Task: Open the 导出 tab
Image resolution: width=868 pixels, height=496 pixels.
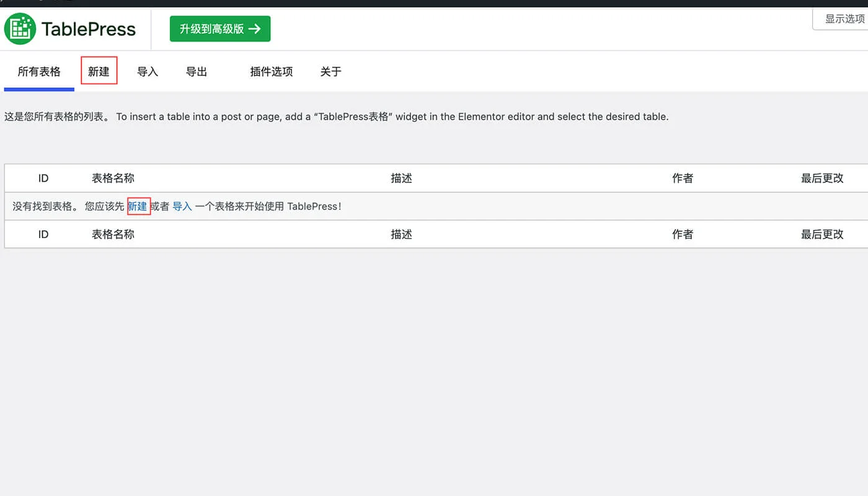Action: (x=196, y=71)
